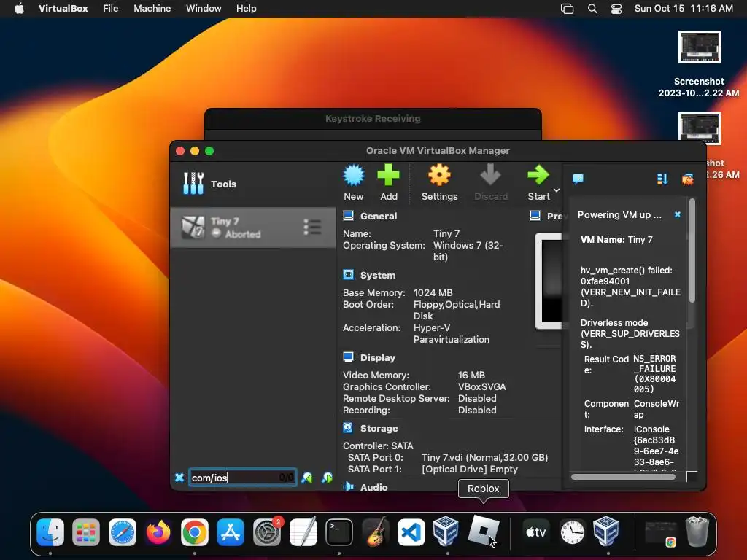Click the Display section header
The width and height of the screenshot is (747, 560).
pos(378,357)
